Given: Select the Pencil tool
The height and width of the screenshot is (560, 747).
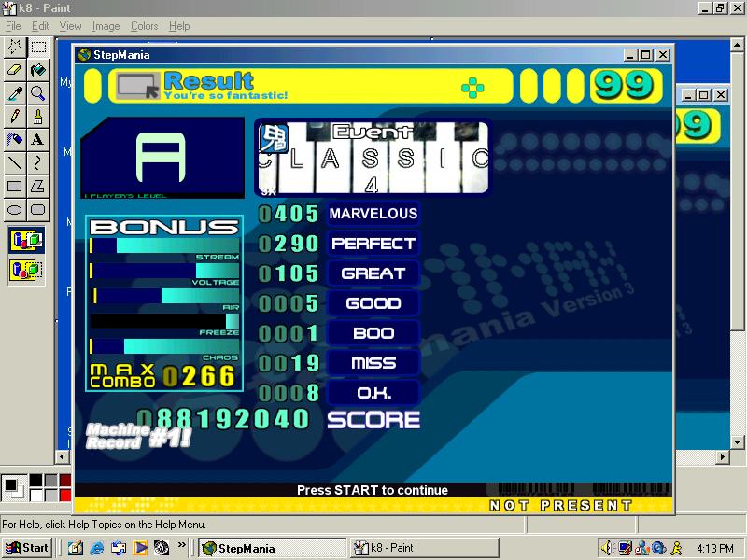Looking at the screenshot, I should pyautogui.click(x=15, y=116).
